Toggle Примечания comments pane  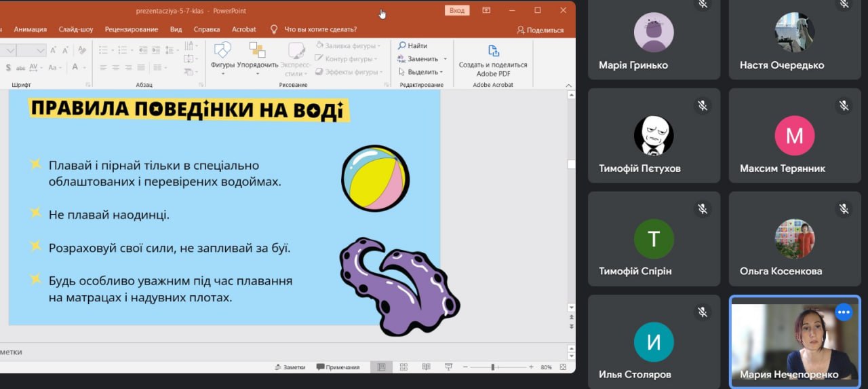(x=338, y=367)
